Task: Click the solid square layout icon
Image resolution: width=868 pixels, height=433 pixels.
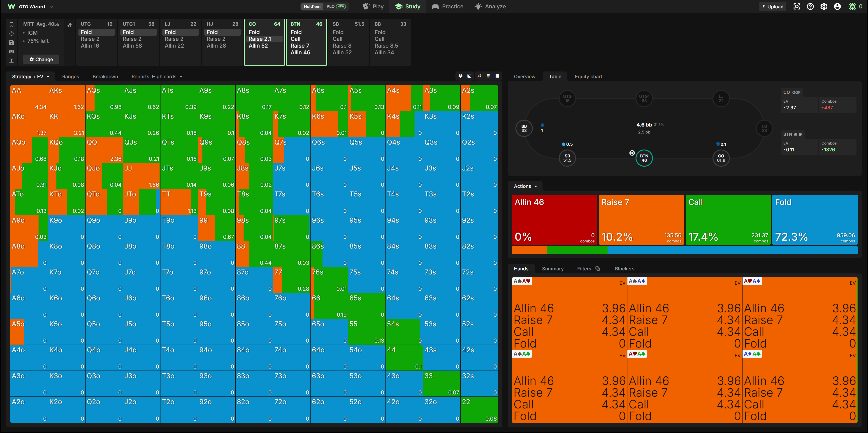Action: tap(497, 76)
